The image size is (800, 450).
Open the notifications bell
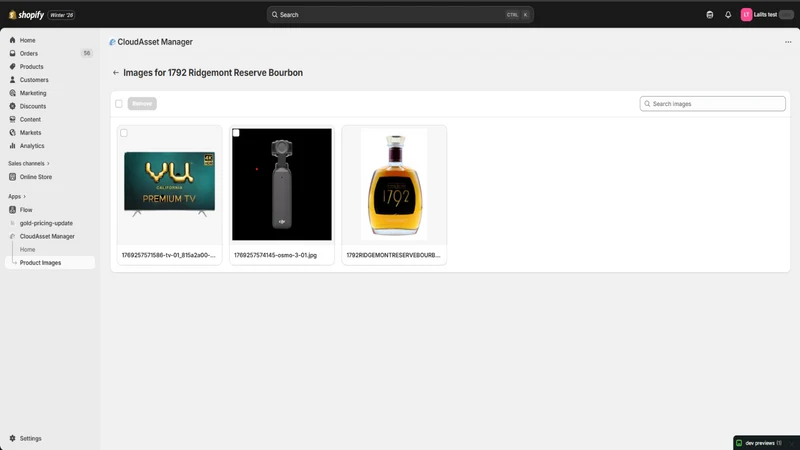click(x=728, y=15)
